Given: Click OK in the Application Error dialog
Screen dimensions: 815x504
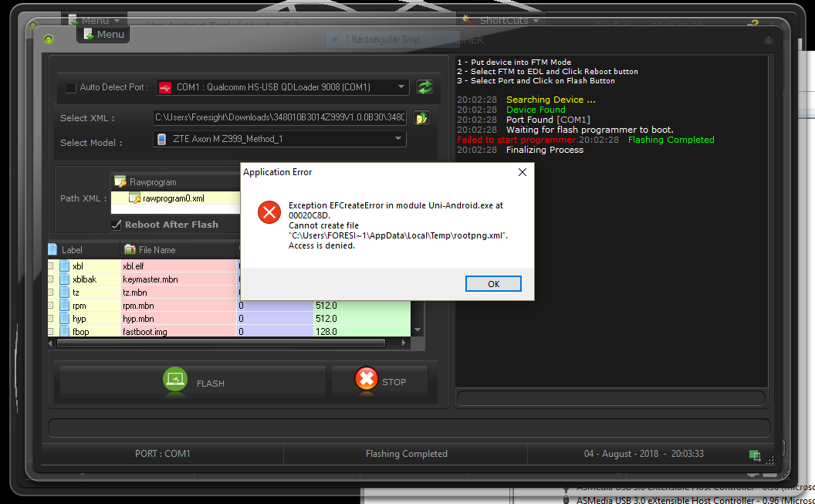Looking at the screenshot, I should click(x=493, y=284).
